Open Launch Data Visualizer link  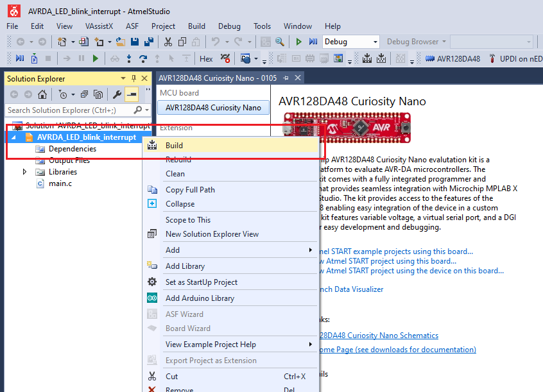(351, 289)
